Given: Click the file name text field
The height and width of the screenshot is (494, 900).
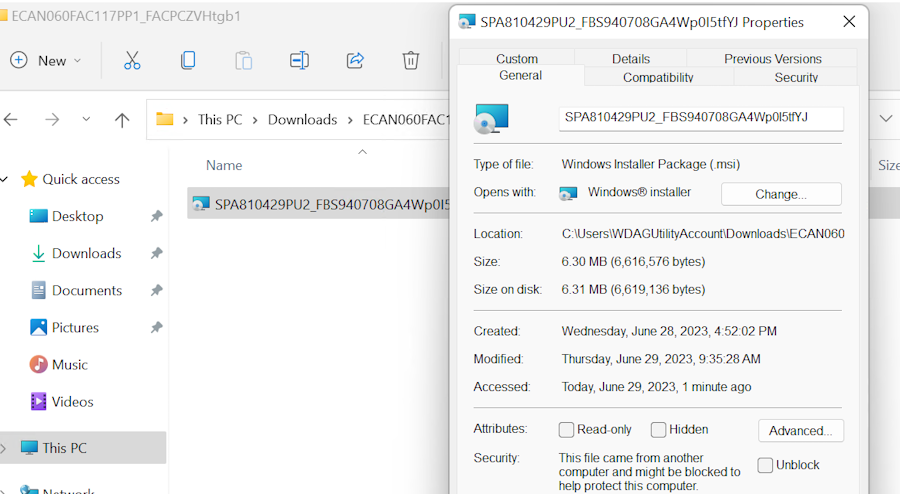Looking at the screenshot, I should point(700,118).
